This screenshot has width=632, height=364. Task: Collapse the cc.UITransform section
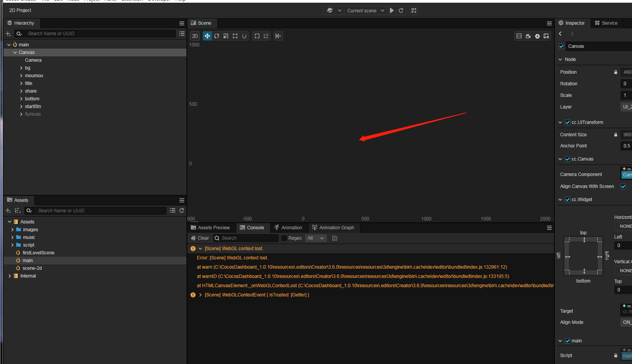(560, 122)
